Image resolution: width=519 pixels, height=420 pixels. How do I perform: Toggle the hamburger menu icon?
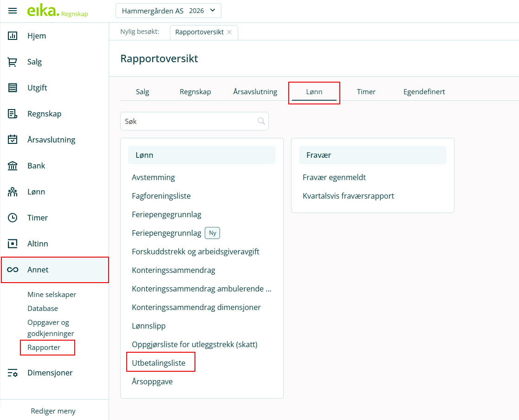point(13,11)
